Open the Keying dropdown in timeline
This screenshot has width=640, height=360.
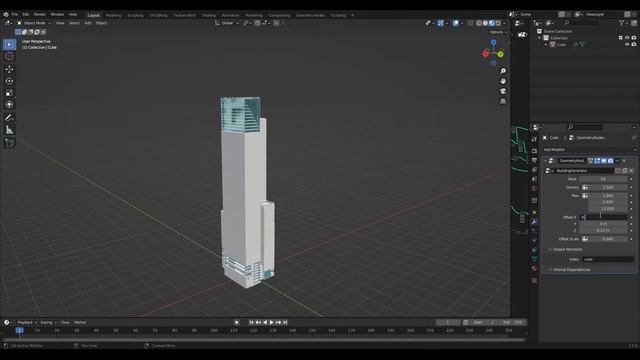(x=48, y=322)
